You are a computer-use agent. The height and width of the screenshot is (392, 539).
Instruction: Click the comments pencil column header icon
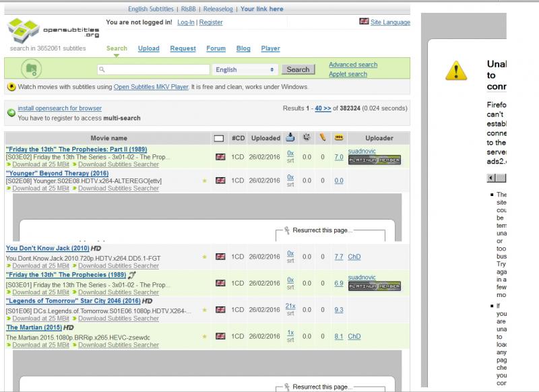(x=322, y=137)
